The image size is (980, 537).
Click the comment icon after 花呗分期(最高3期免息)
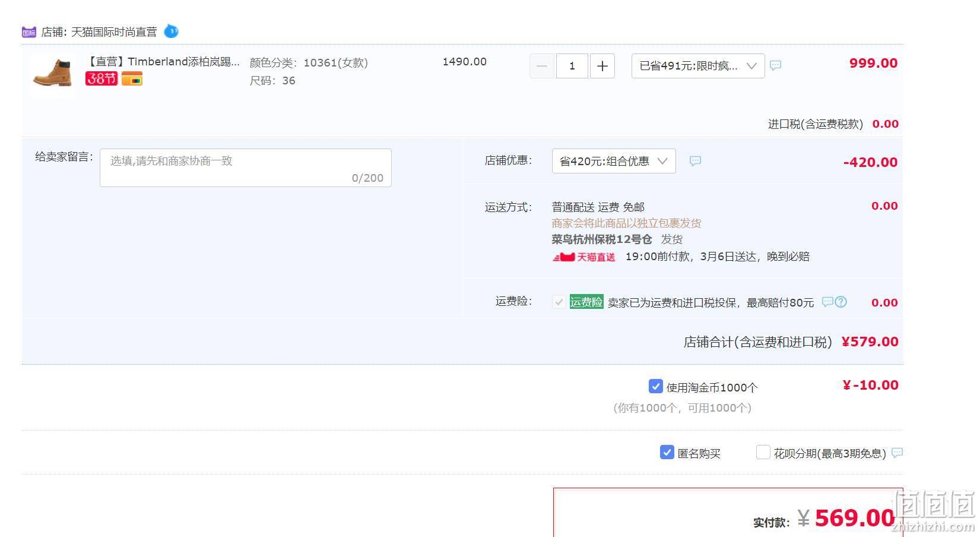(897, 453)
